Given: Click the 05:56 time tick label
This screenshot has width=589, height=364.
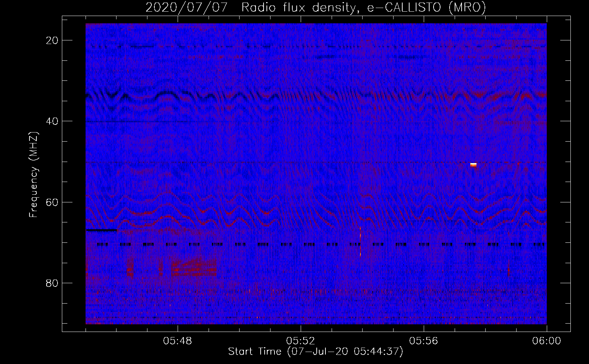Looking at the screenshot, I should coord(424,341).
